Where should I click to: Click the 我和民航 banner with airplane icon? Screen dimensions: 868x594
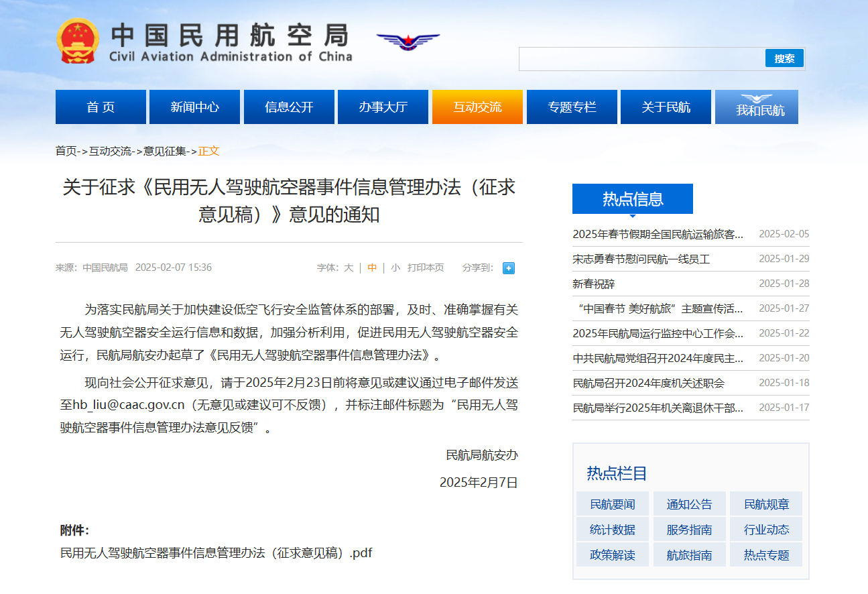click(757, 107)
